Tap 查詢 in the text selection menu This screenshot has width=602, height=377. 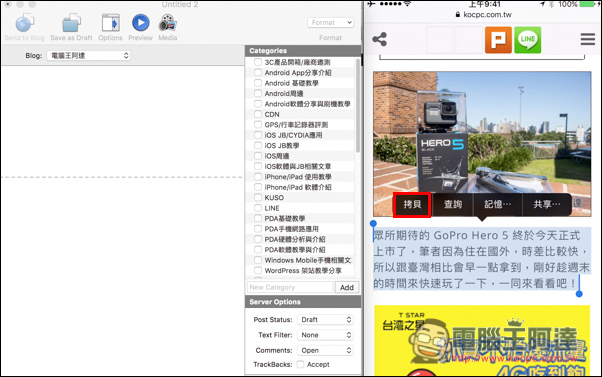point(453,205)
